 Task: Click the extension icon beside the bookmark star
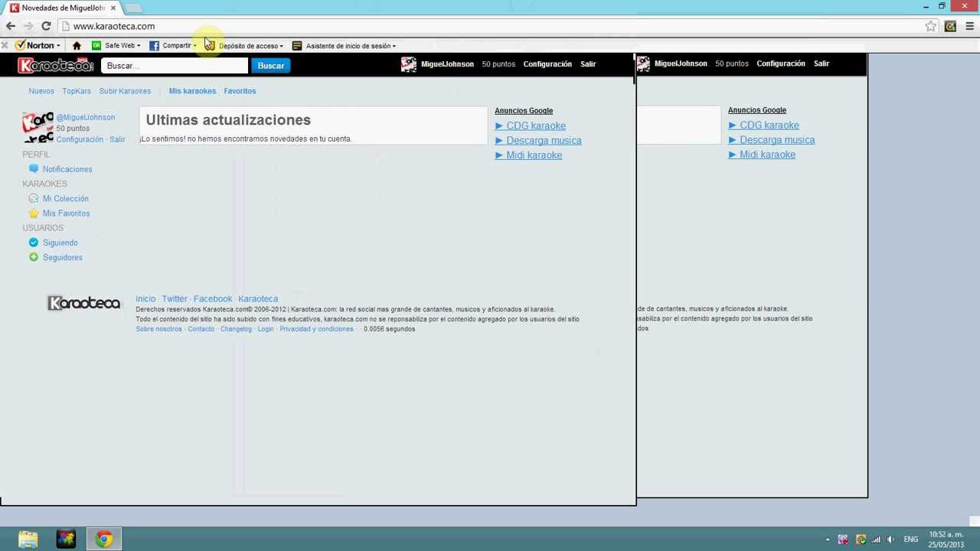pos(950,26)
